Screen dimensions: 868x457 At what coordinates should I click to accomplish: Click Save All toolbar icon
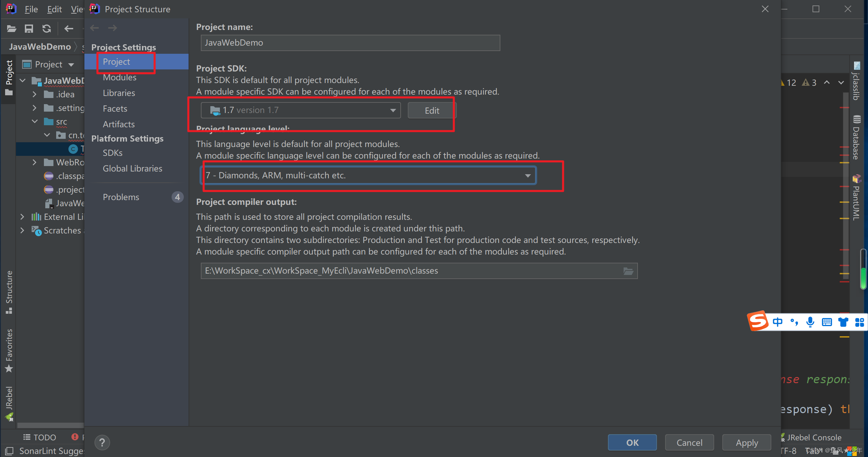[x=29, y=29]
